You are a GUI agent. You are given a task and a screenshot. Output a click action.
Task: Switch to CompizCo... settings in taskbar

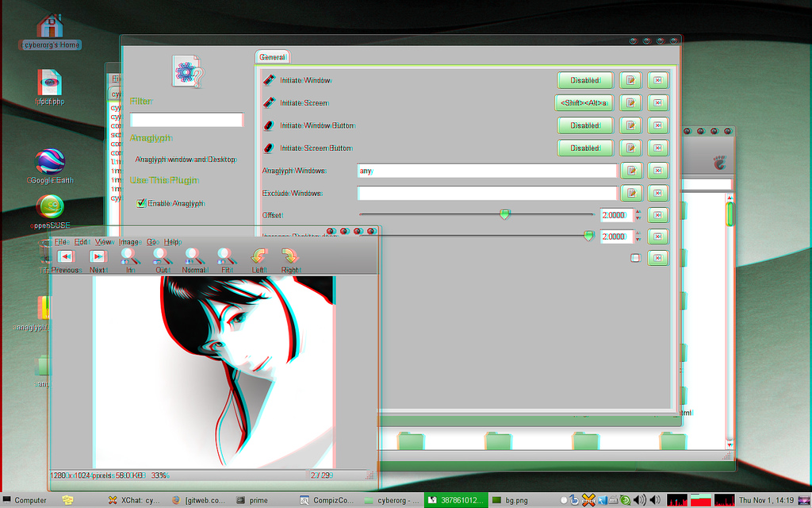click(326, 500)
